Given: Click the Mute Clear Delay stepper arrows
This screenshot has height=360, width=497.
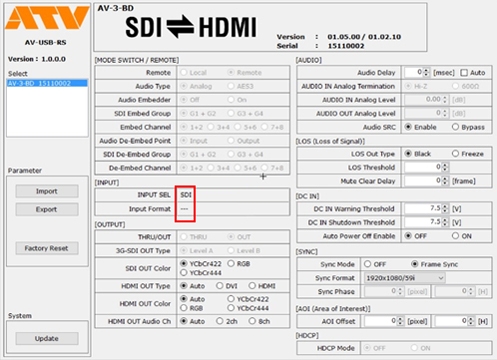Looking at the screenshot, I should (x=445, y=181).
